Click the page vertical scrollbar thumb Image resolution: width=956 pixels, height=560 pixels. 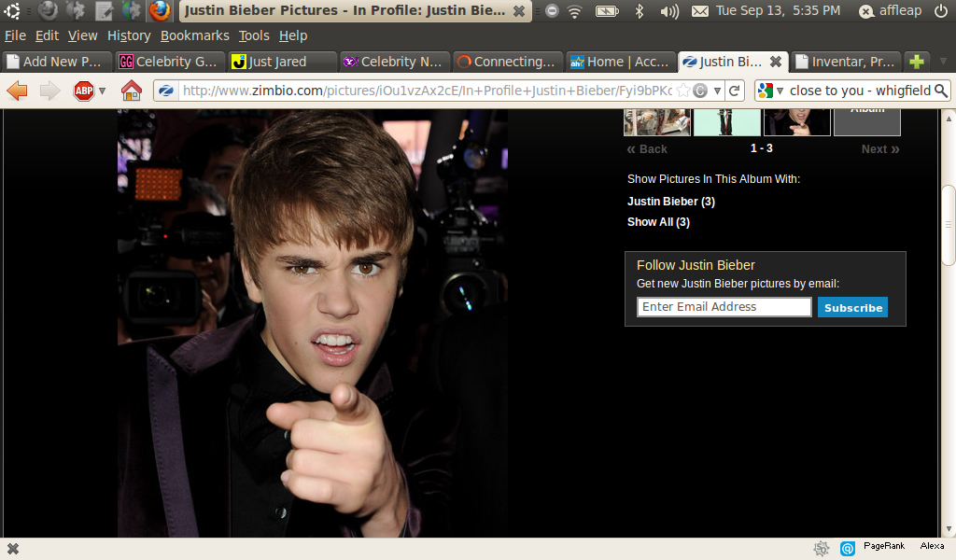coord(949,225)
